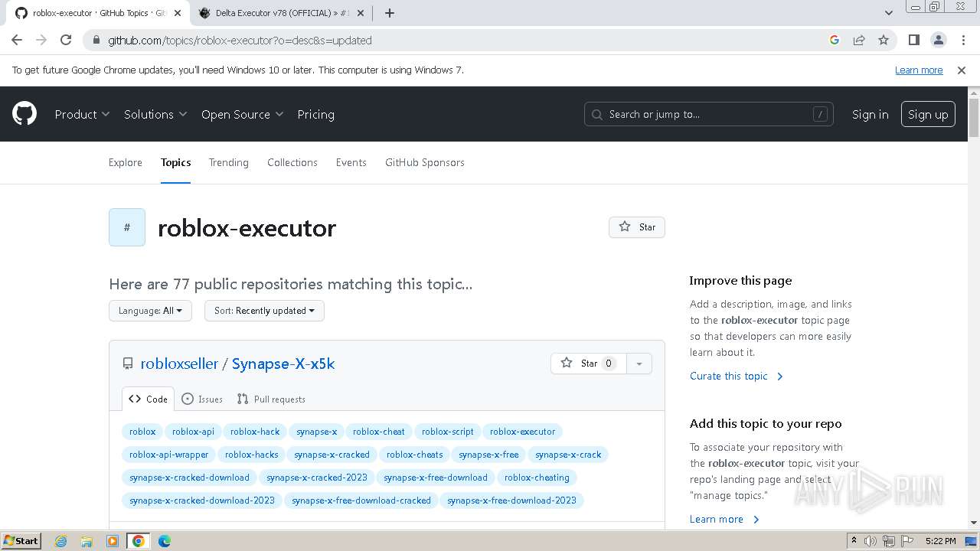This screenshot has height=551, width=980.
Task: Open the Windows Start button
Action: click(x=21, y=541)
